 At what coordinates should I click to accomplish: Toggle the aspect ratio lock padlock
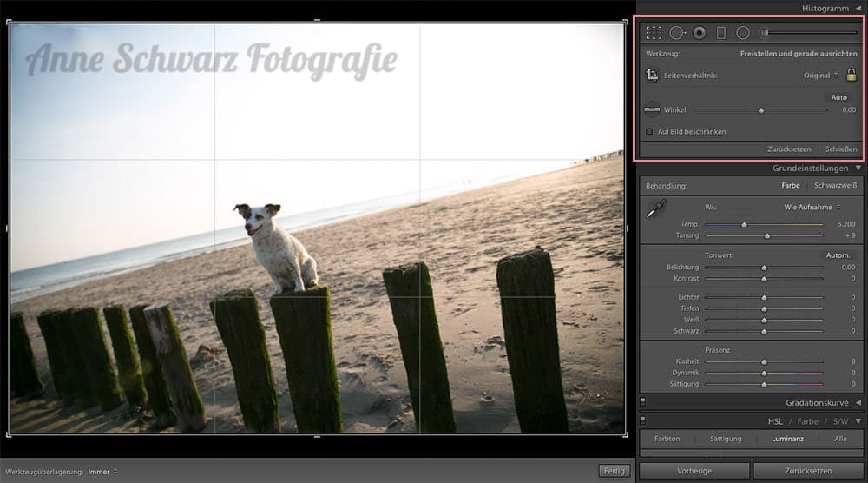click(852, 75)
